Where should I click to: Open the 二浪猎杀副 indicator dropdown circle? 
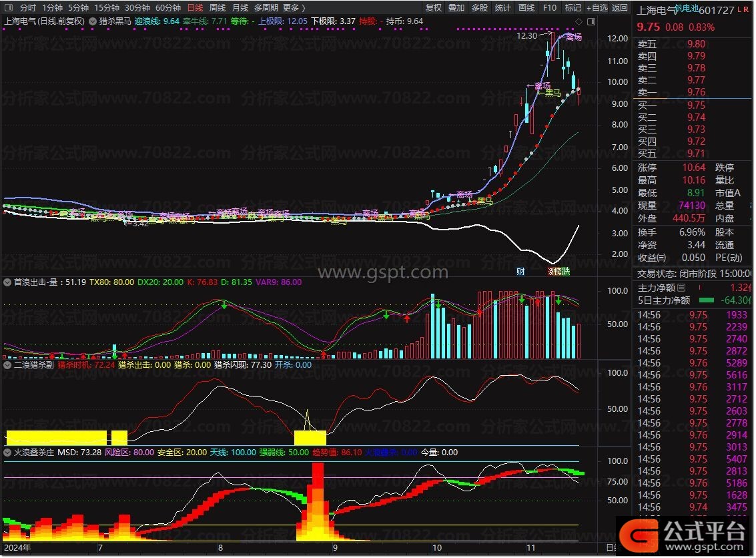[7, 365]
